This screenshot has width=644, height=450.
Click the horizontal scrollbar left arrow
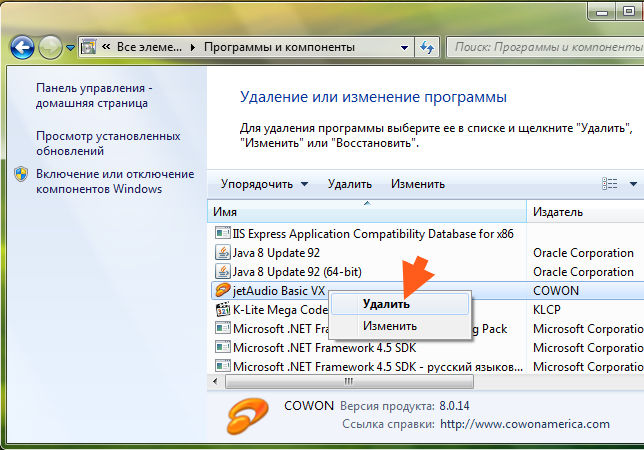[215, 381]
